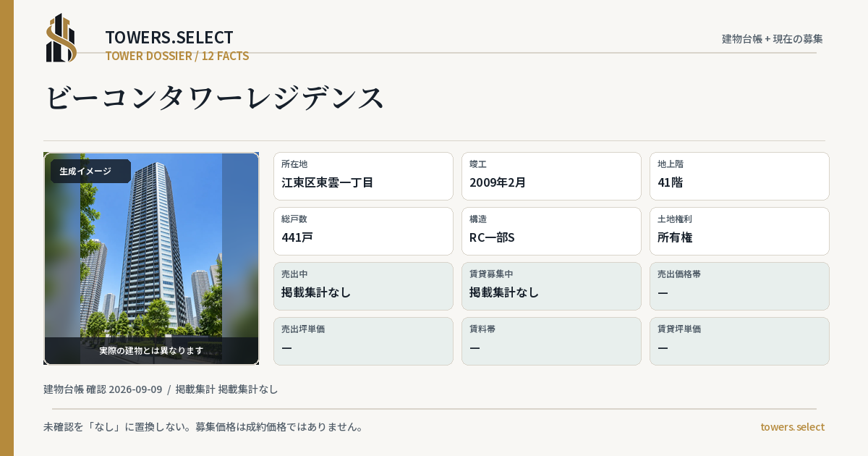The height and width of the screenshot is (456, 868).
Task: Click the 売出価格帯 card
Action: pos(739,286)
